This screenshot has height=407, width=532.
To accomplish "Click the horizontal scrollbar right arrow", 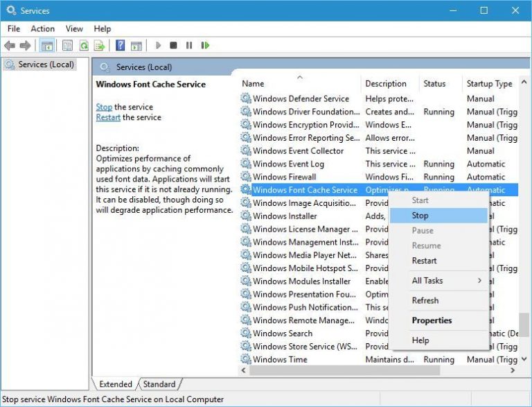I will [x=513, y=370].
